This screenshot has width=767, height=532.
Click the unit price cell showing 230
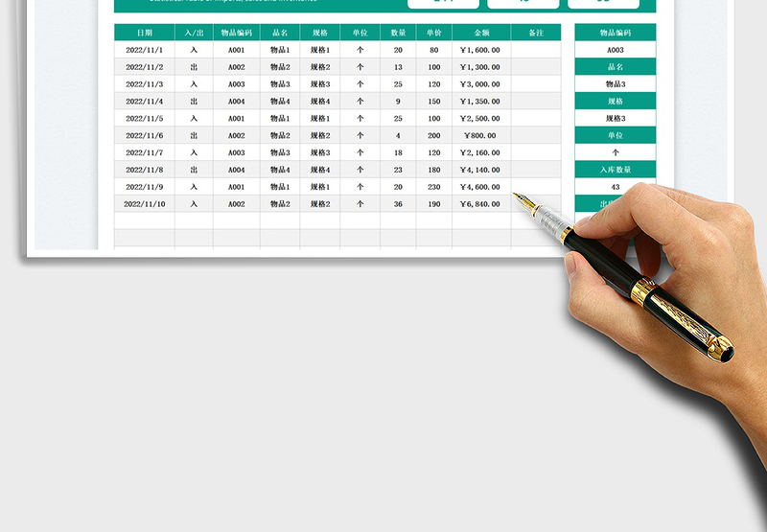pyautogui.click(x=434, y=187)
